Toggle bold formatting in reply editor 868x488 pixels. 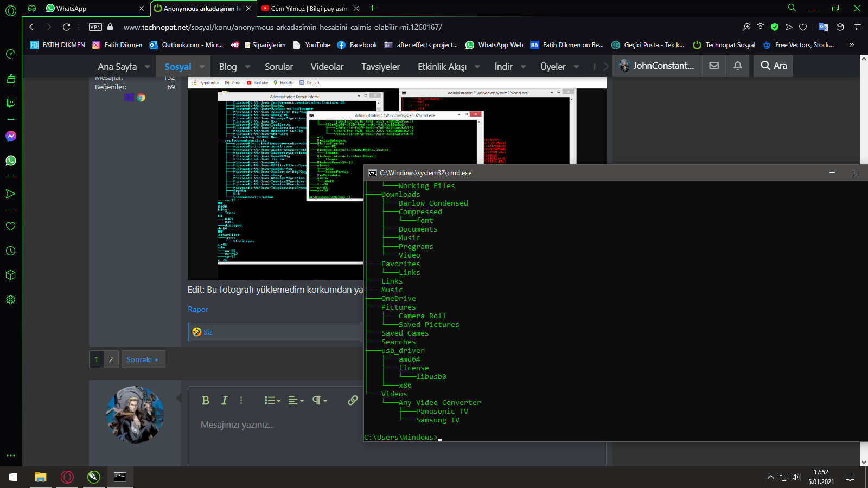[x=206, y=400]
